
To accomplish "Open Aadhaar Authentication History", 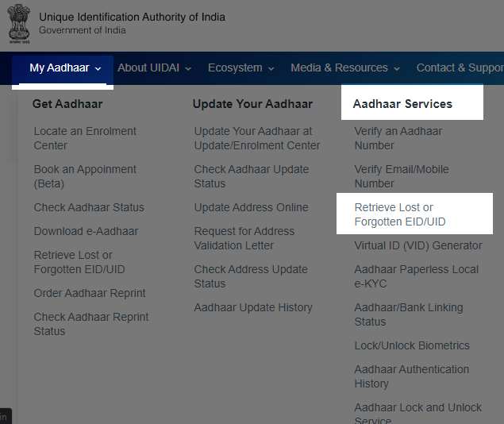I will point(411,376).
